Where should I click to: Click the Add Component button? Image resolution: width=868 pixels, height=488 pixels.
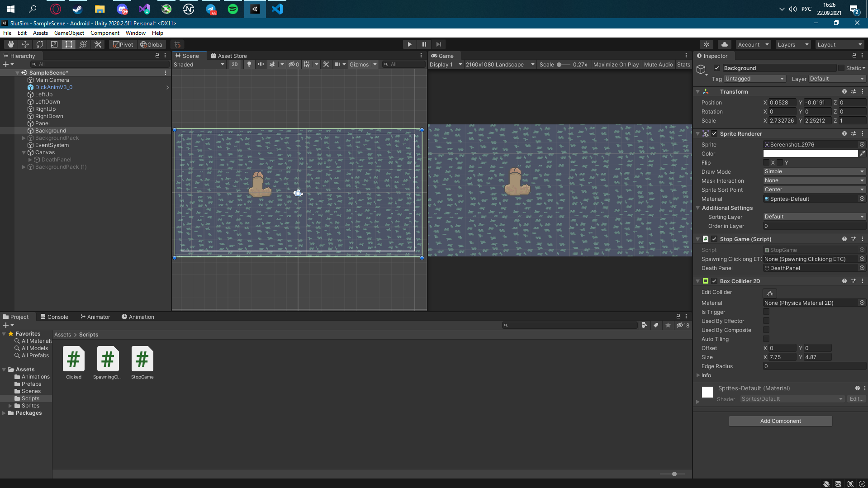point(780,421)
